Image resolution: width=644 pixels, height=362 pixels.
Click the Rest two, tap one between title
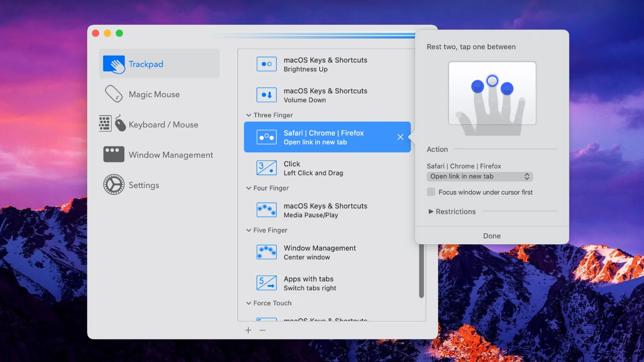click(x=471, y=47)
